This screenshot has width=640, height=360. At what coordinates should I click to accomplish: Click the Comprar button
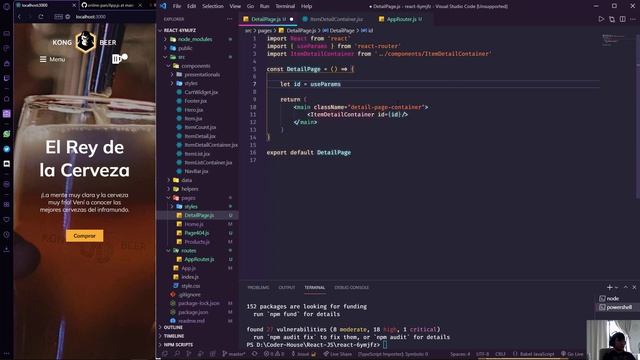click(84, 236)
